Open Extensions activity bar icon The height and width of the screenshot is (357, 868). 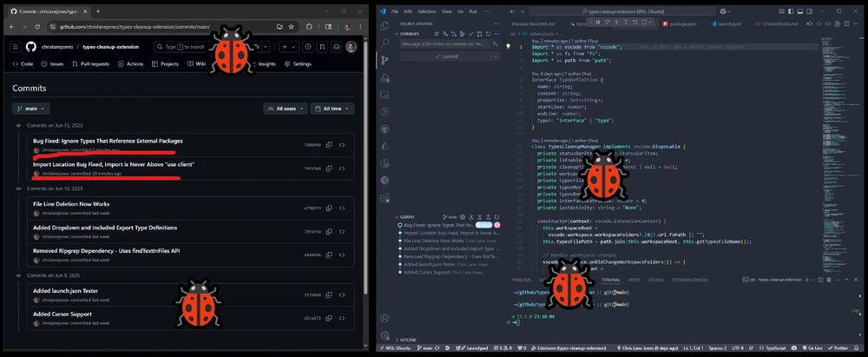click(x=385, y=198)
